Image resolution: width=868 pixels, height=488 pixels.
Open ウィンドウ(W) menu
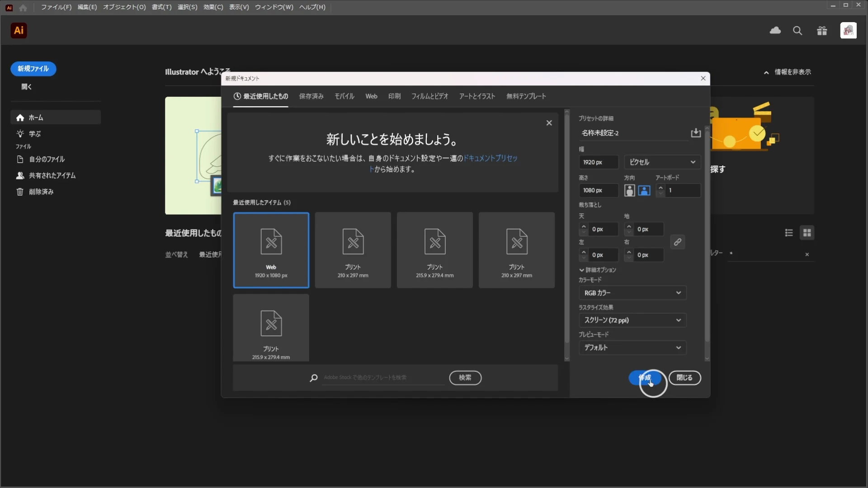coord(274,7)
